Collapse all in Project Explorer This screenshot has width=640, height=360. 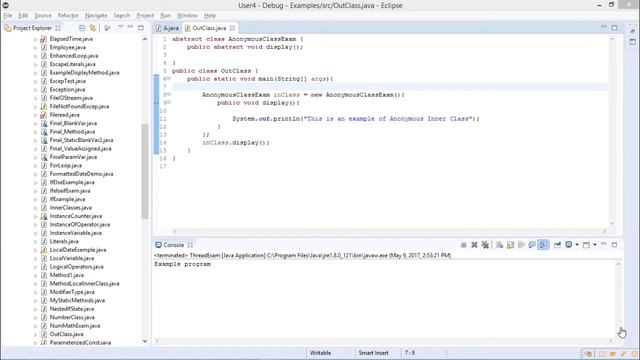coord(82,28)
